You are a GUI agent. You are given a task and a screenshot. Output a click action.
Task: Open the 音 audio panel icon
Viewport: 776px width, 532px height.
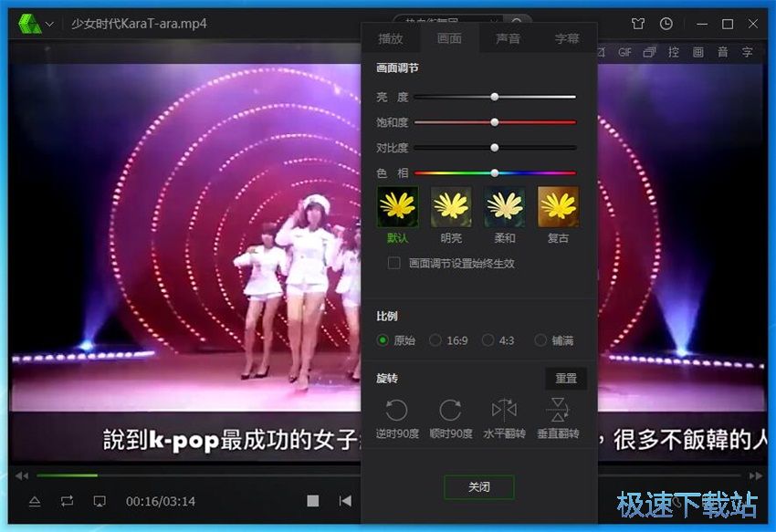[722, 52]
